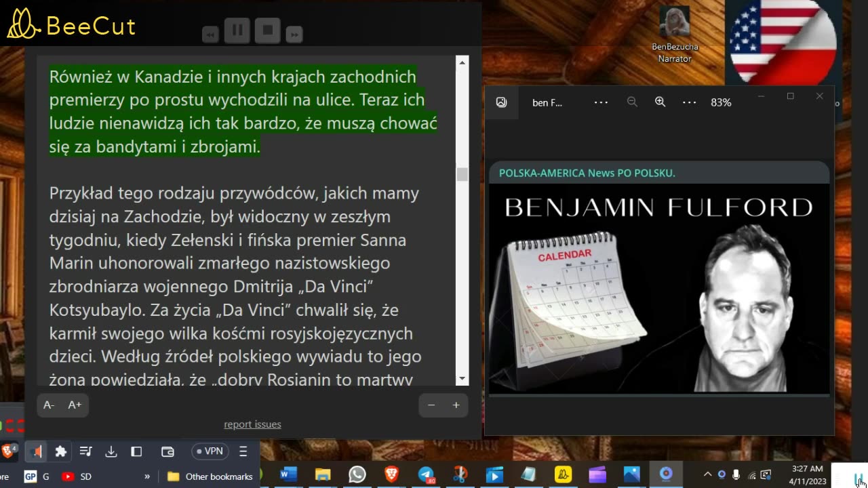Open the Photos app in taskbar
Image resolution: width=868 pixels, height=488 pixels.
point(631,474)
